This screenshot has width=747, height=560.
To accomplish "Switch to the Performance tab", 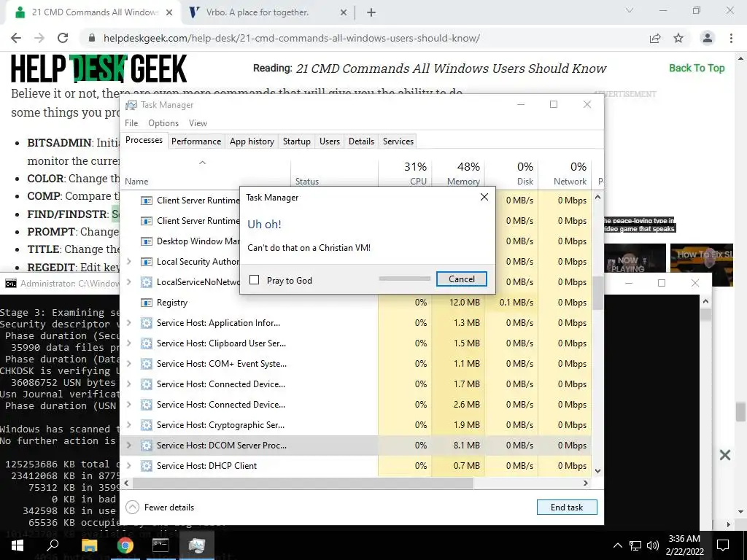I will (x=196, y=141).
